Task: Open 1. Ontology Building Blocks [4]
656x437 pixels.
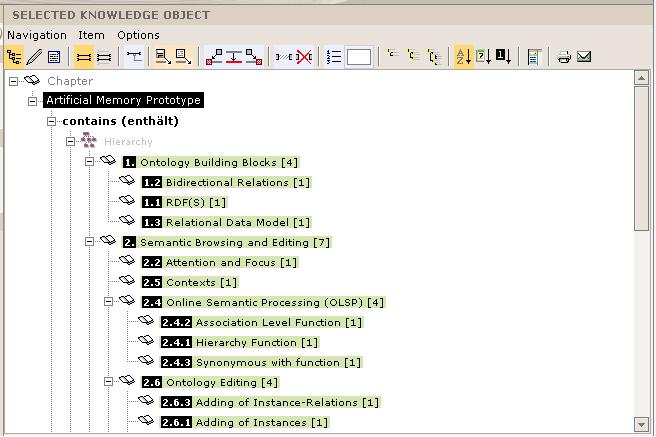Action: coord(210,162)
